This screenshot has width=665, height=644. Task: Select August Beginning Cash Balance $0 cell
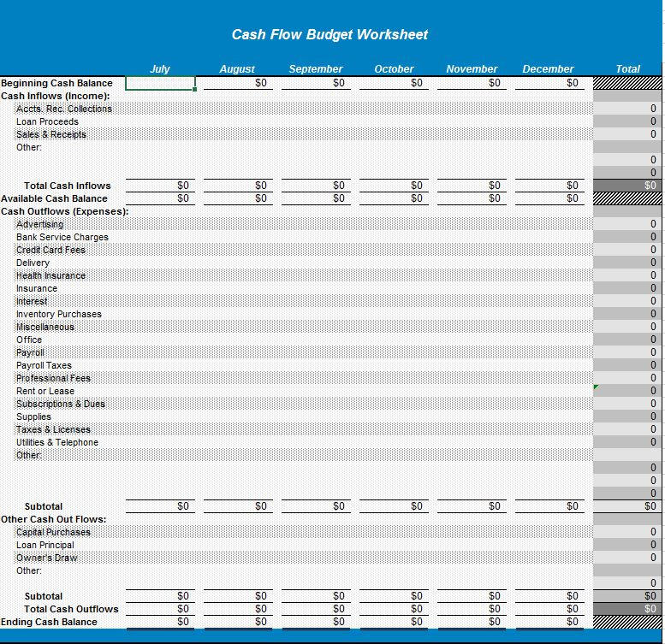coord(238,83)
